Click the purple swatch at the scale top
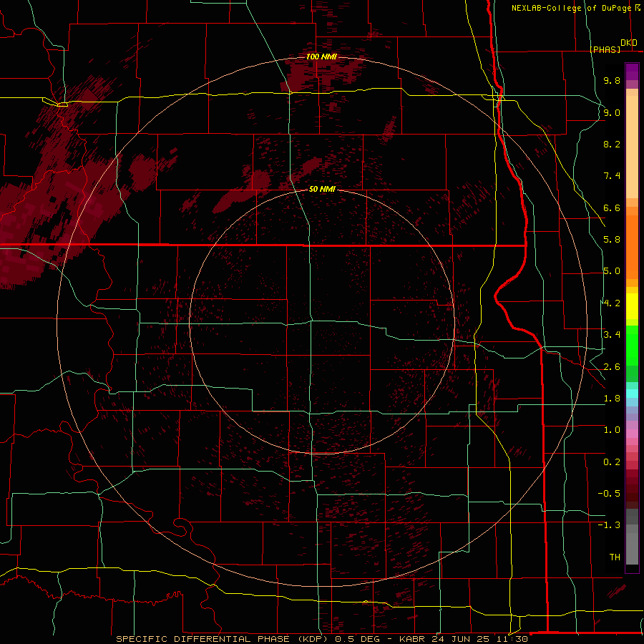644x644 pixels. 632,72
